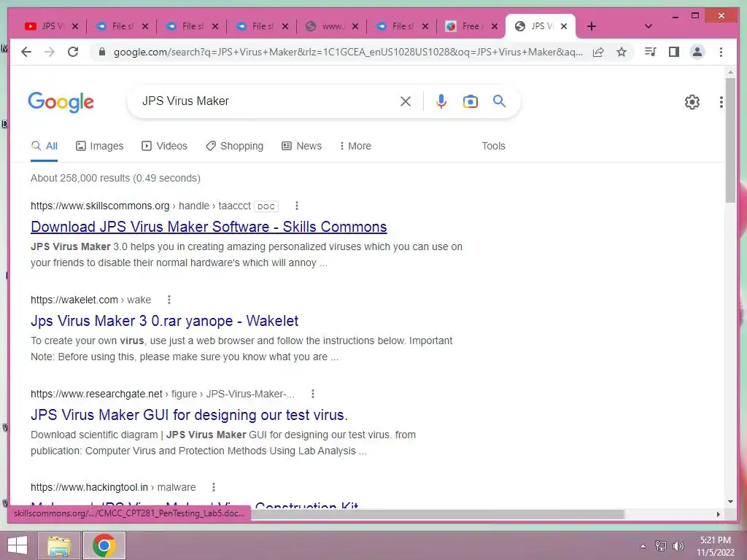Open options for researchgate.net result
The width and height of the screenshot is (747, 560).
pyautogui.click(x=313, y=394)
